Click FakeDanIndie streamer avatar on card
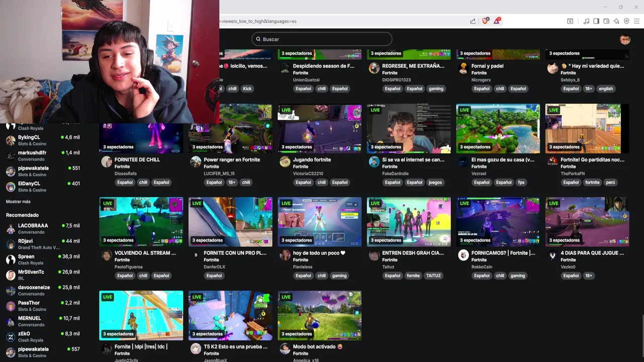 [374, 161]
